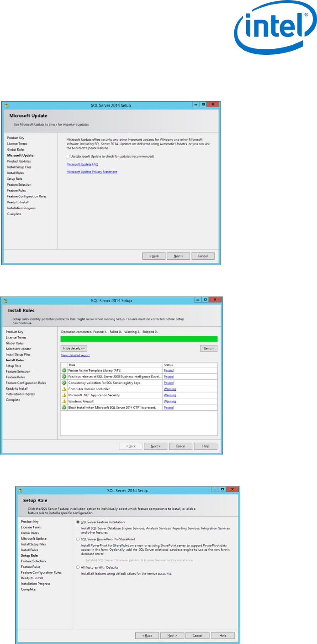Select Feature Selection step in Setup Role window
317x644 pixels.
33,561
